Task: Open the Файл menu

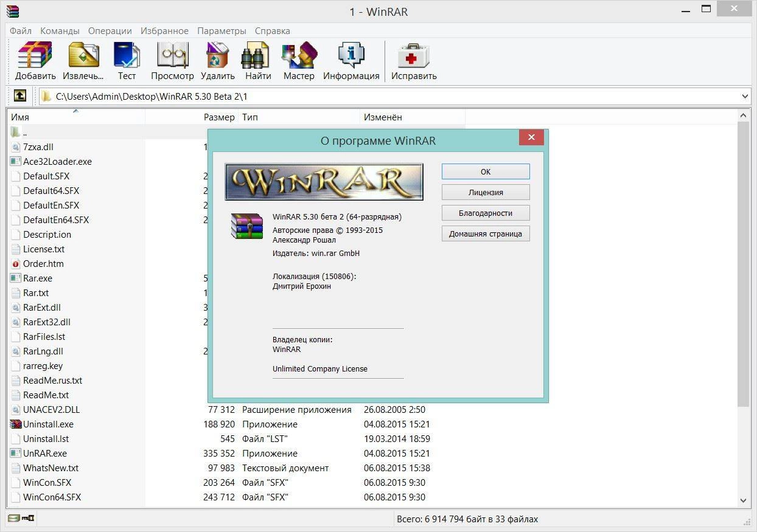Action: click(x=21, y=31)
